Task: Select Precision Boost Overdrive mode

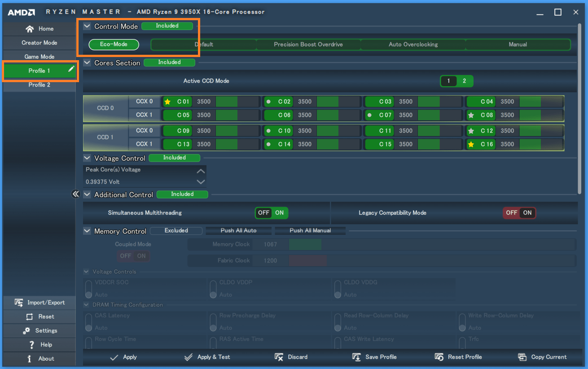Action: point(308,44)
